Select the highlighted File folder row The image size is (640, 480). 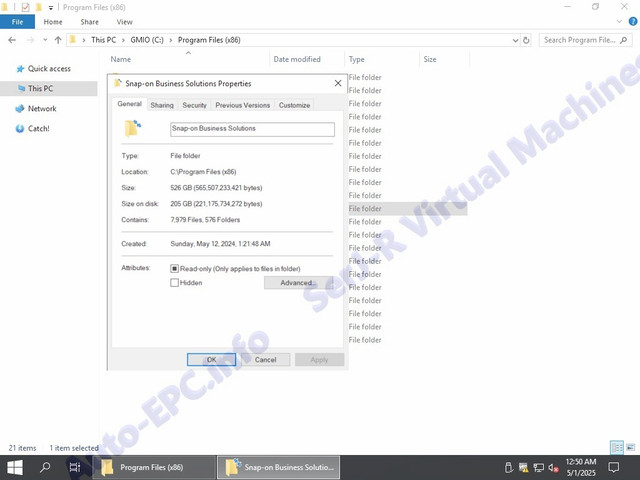(407, 209)
